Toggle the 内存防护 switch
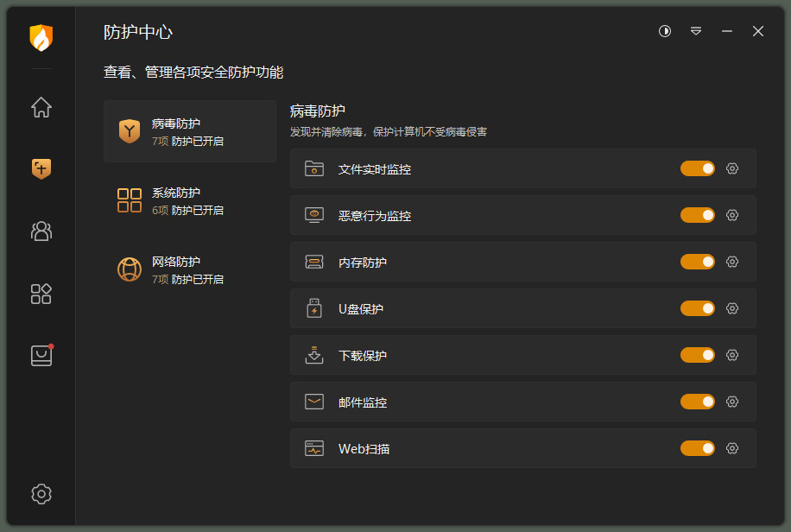791x532 pixels. pyautogui.click(x=698, y=262)
